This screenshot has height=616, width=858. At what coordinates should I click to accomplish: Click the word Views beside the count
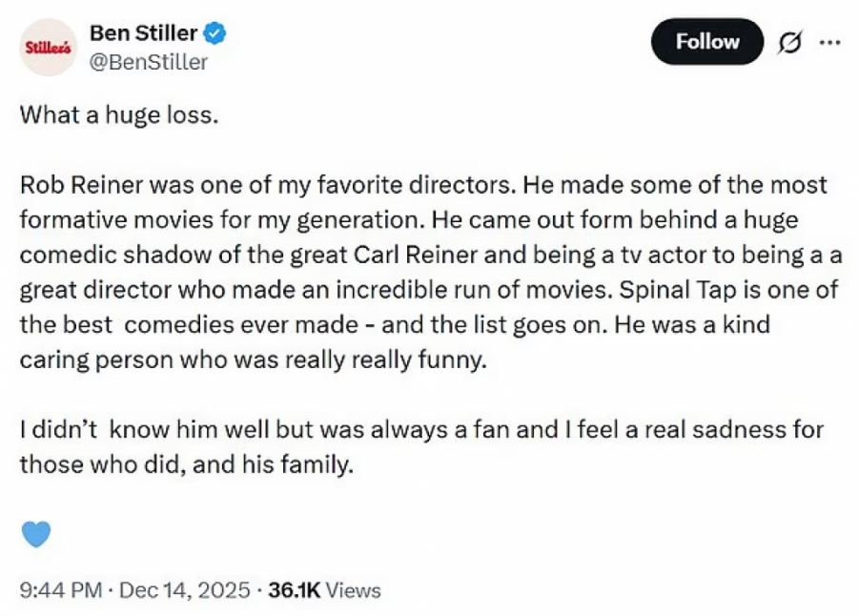(x=353, y=590)
